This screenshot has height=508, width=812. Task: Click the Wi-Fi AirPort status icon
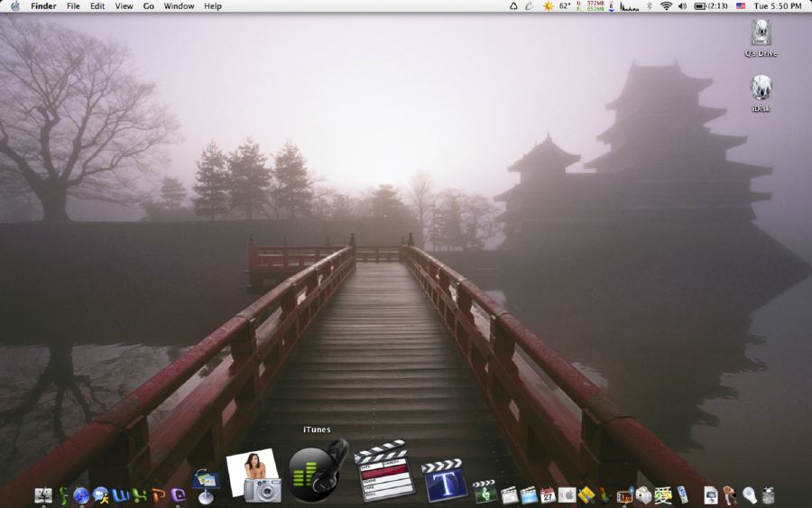666,6
